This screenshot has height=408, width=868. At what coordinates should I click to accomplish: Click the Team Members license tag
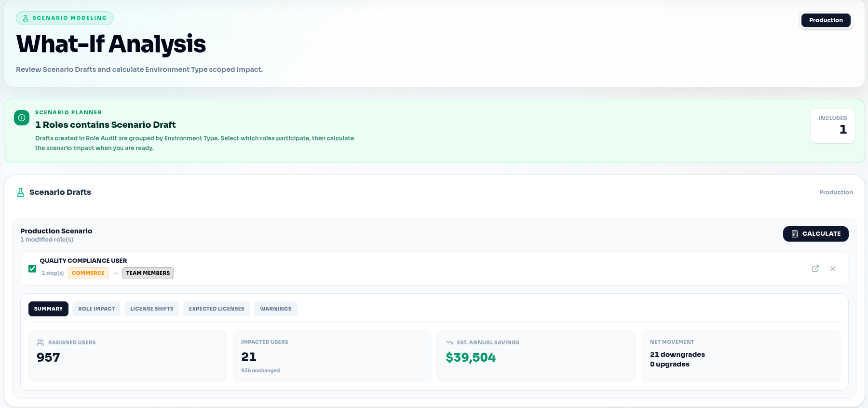coord(148,273)
